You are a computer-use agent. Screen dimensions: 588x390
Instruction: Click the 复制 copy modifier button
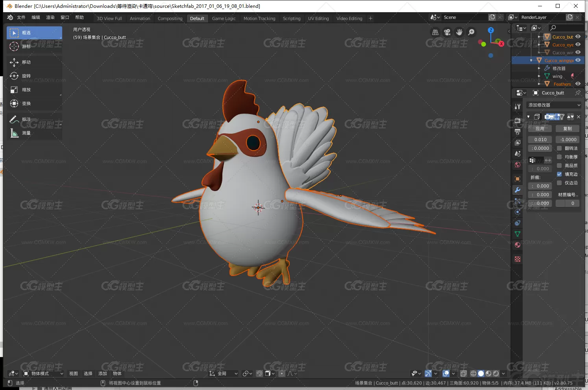[x=568, y=129]
